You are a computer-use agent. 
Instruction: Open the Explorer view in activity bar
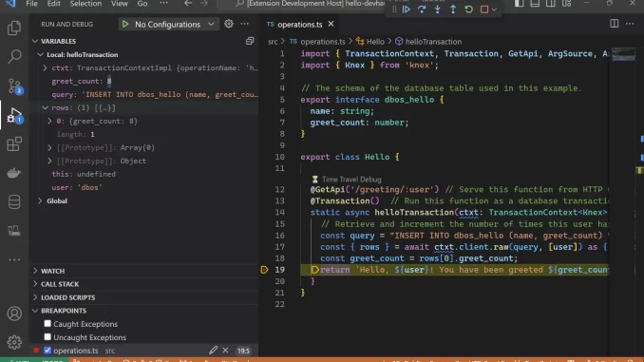tap(14, 28)
